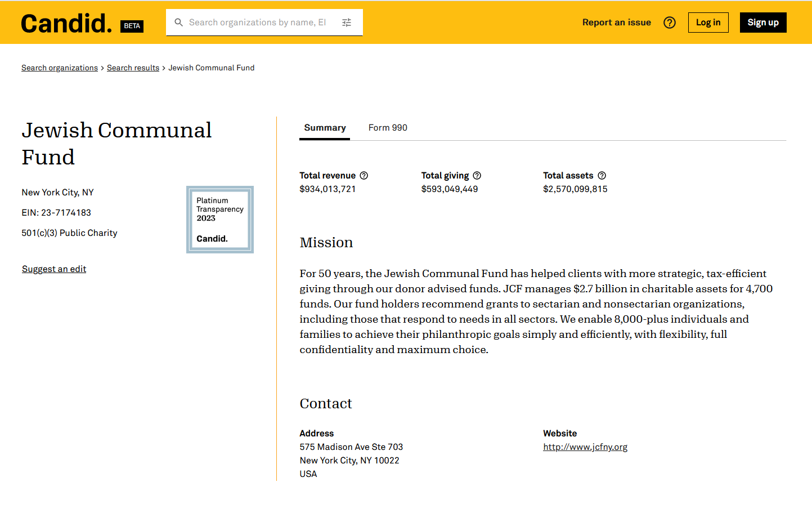Click Report an issue
This screenshot has width=812, height=513.
pos(617,23)
